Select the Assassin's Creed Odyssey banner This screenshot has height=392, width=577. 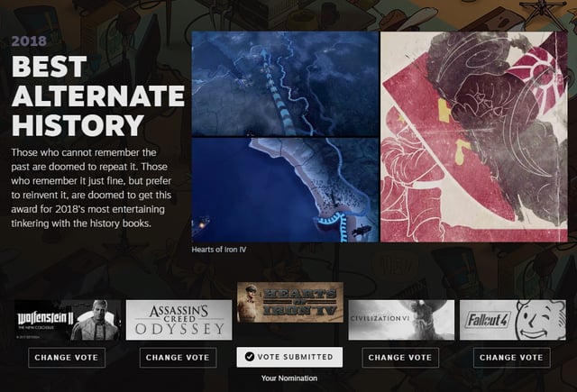179,320
